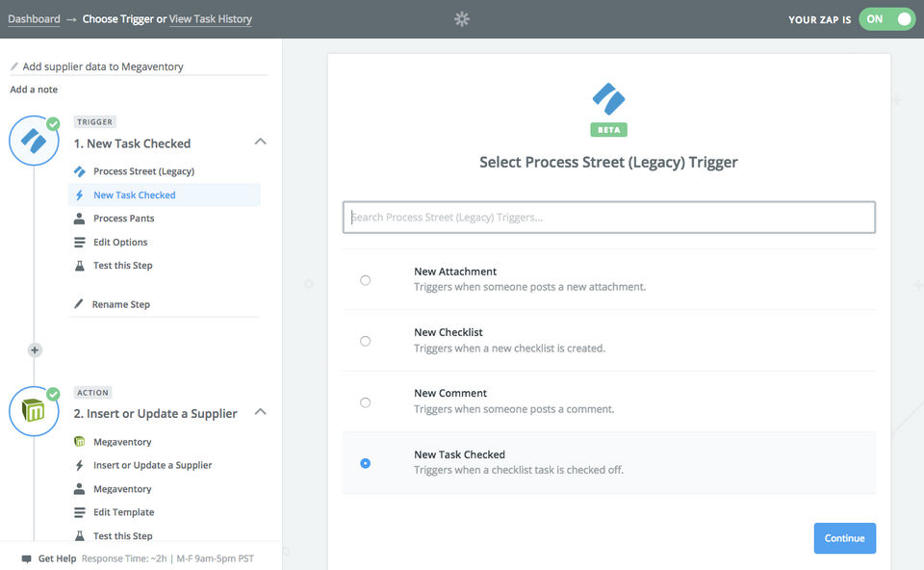
Task: Click the Process Street logo above the Beta badge
Action: 608,98
